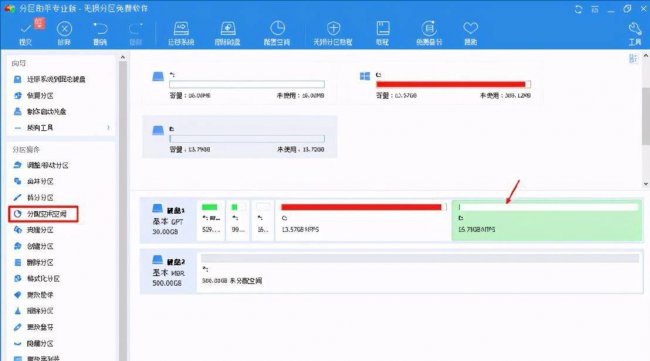
Task: Click the partition list scrollbar thumb
Action: coord(645,116)
